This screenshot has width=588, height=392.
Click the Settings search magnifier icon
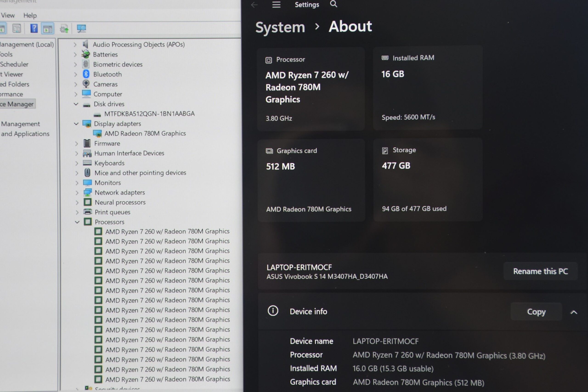click(x=334, y=4)
